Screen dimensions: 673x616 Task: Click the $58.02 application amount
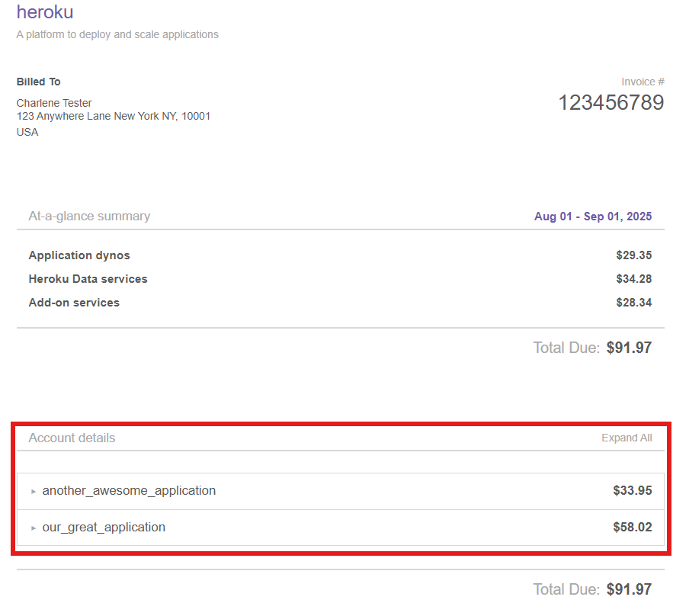pyautogui.click(x=632, y=528)
